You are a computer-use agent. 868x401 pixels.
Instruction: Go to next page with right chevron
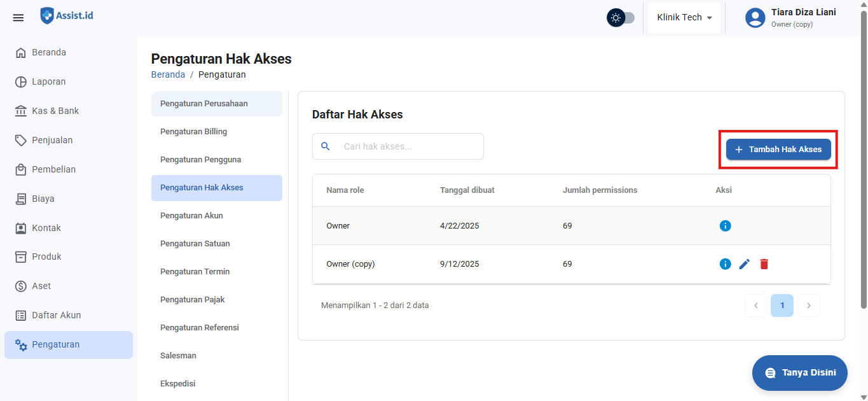coord(808,306)
